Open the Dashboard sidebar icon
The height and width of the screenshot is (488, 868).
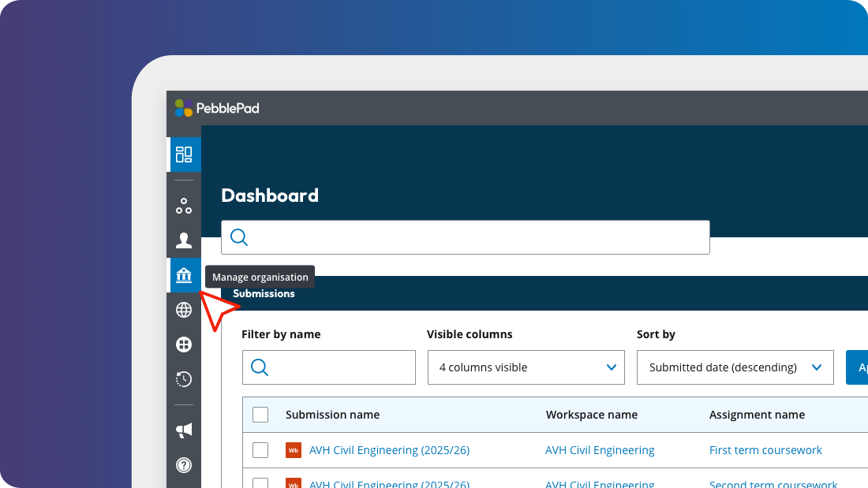tap(184, 154)
